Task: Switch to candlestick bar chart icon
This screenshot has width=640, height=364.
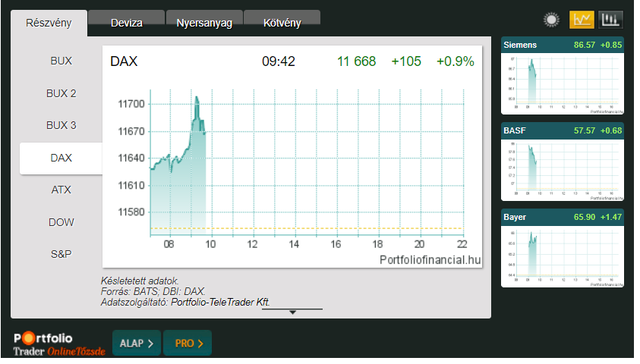Action: pyautogui.click(x=611, y=20)
